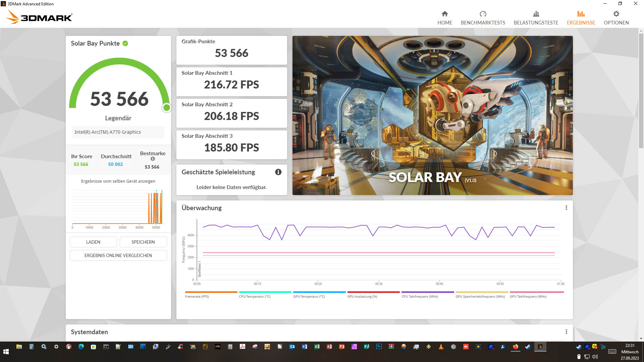Open the Optionen gear icon

click(x=616, y=14)
